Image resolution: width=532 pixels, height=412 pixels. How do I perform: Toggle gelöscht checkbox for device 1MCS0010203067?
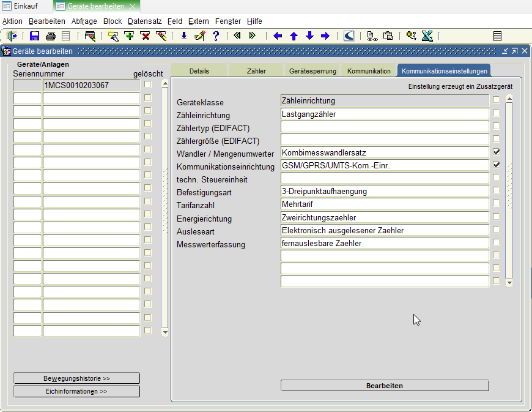(147, 84)
